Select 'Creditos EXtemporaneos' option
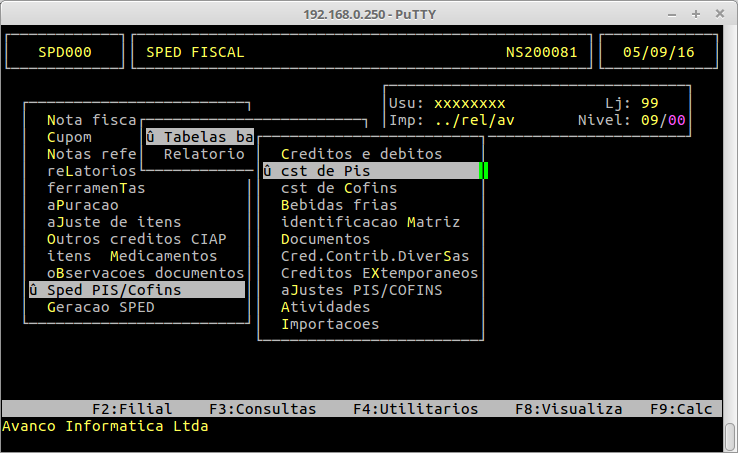738x453 pixels. [x=379, y=273]
